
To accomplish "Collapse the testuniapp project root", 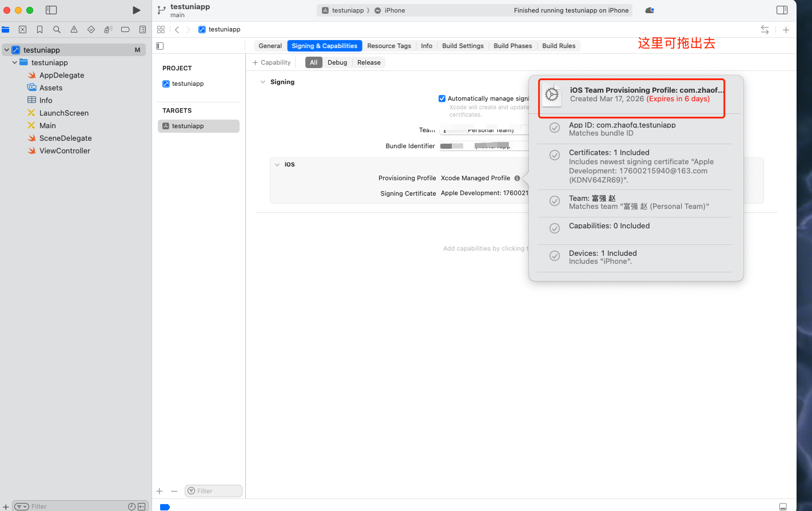I will pos(6,50).
